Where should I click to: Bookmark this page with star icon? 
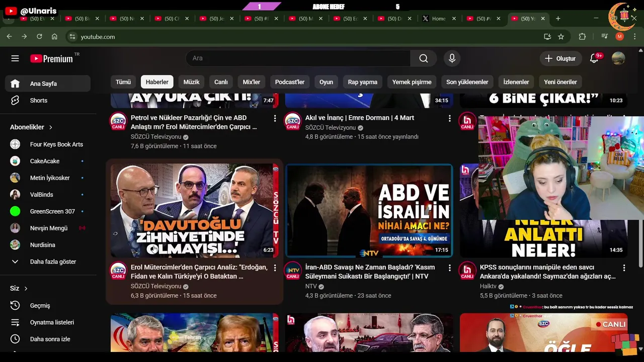tap(561, 37)
